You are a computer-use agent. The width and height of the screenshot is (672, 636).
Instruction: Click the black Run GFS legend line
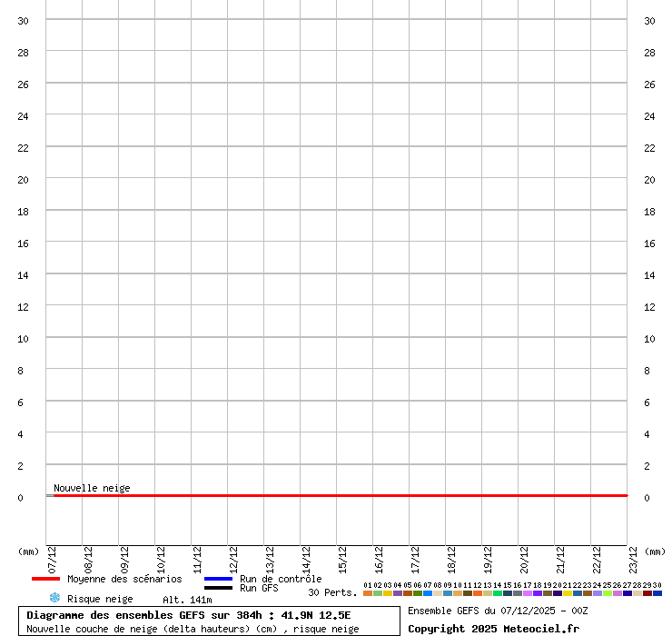[x=218, y=588]
